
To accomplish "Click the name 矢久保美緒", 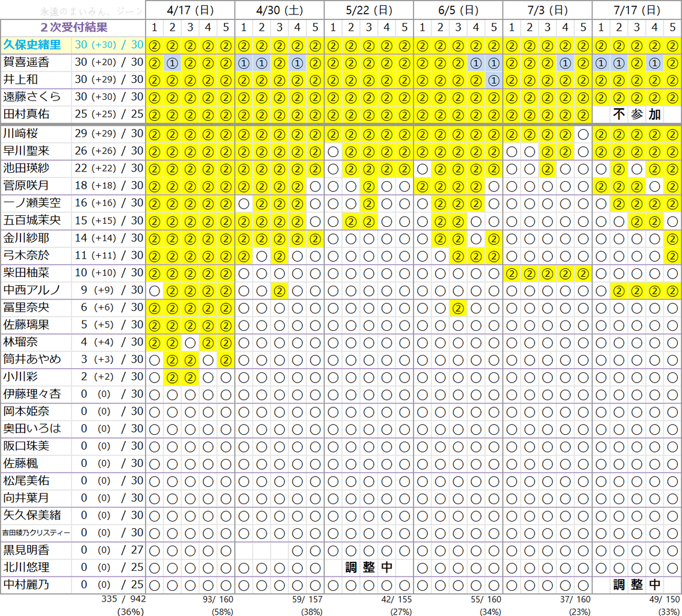I will click(x=32, y=516).
